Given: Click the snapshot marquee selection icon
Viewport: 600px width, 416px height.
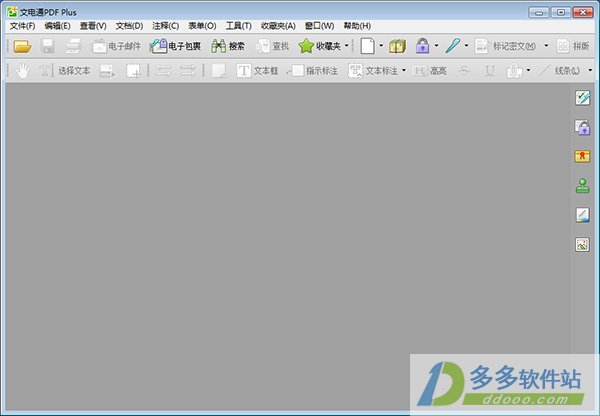Looking at the screenshot, I should coord(133,71).
